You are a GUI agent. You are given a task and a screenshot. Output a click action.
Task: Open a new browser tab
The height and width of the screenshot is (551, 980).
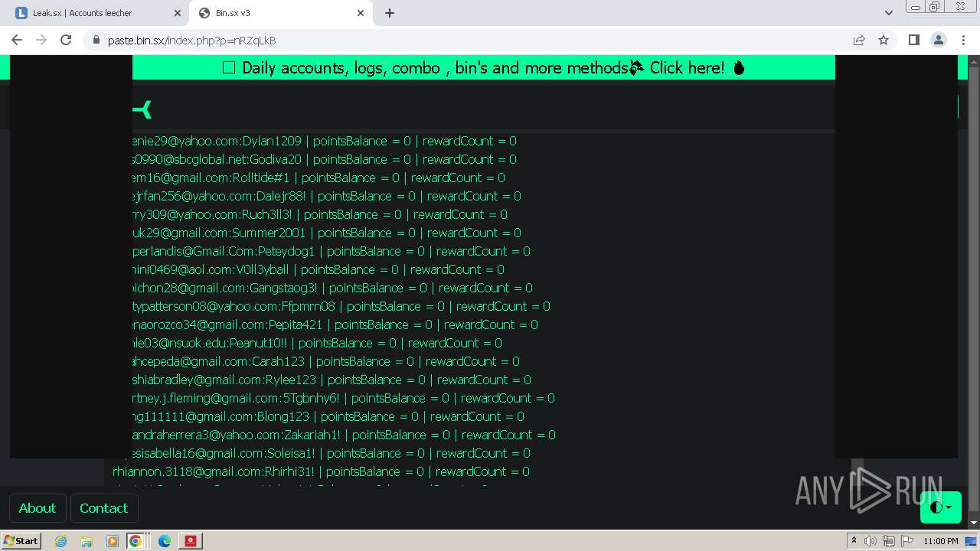pyautogui.click(x=390, y=13)
